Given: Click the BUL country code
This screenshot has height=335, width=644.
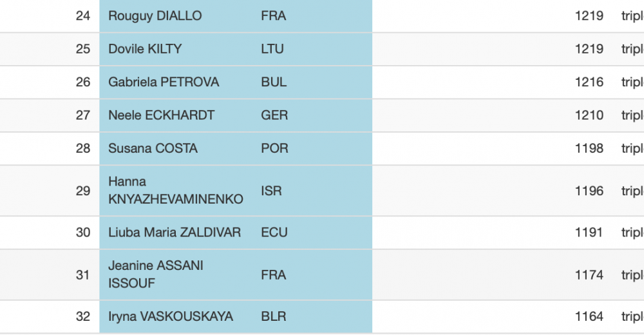Looking at the screenshot, I should [274, 82].
